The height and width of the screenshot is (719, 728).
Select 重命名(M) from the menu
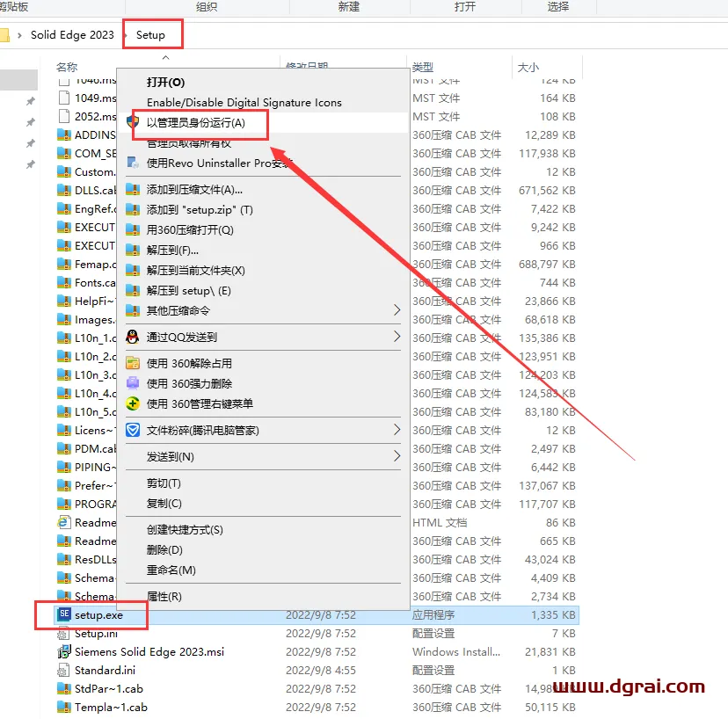pyautogui.click(x=171, y=570)
